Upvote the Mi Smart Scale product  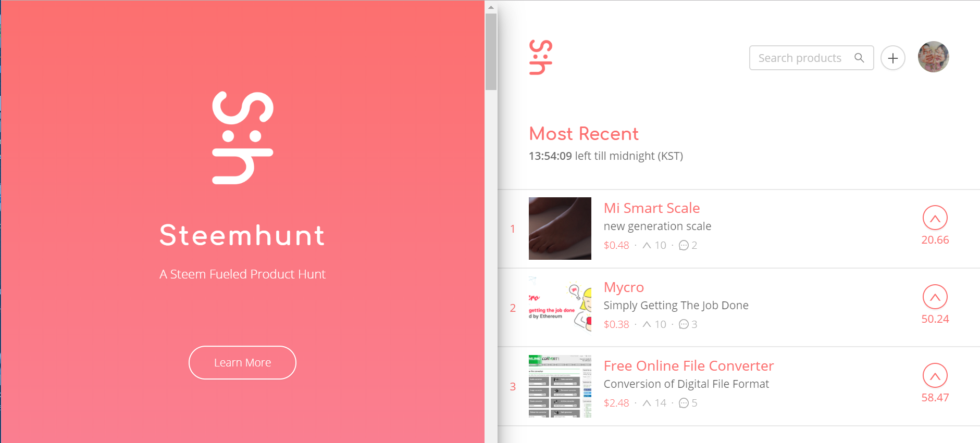(x=935, y=218)
